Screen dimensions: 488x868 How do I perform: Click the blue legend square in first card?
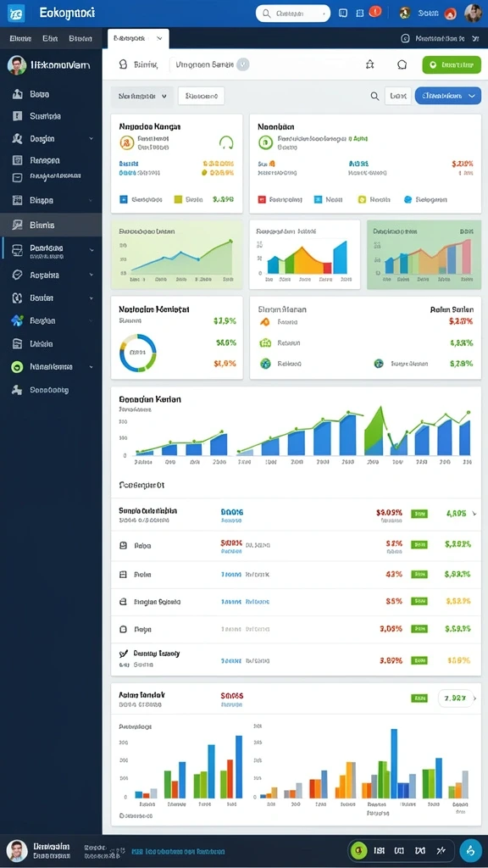(124, 198)
